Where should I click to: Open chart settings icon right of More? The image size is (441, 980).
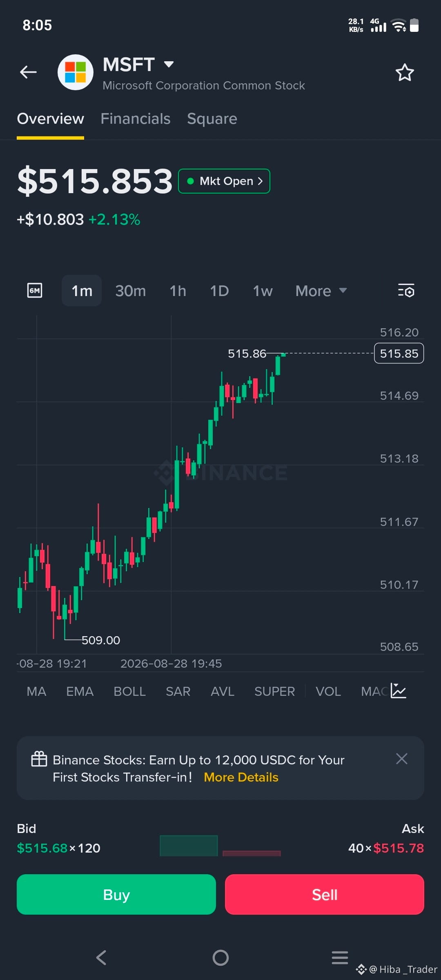406,291
